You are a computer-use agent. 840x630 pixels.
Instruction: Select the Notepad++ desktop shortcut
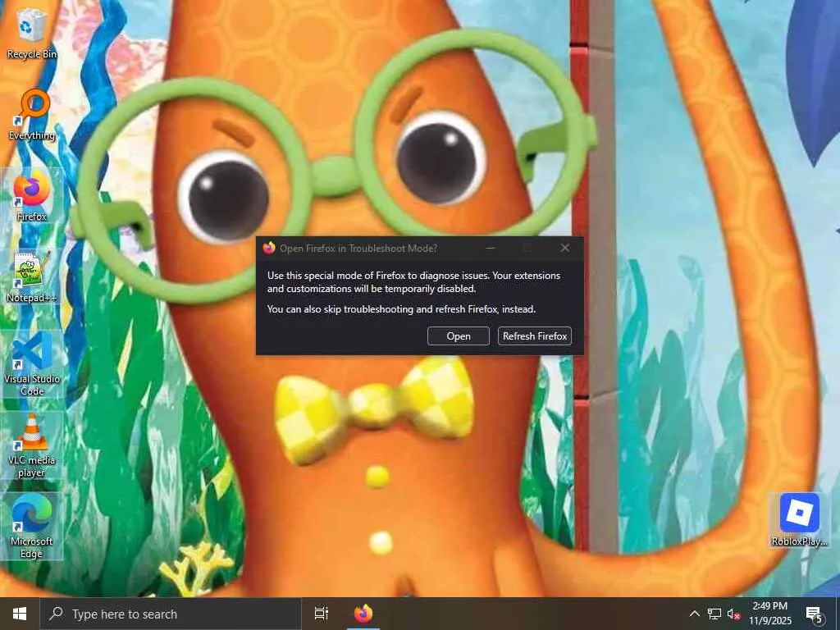pos(31,276)
